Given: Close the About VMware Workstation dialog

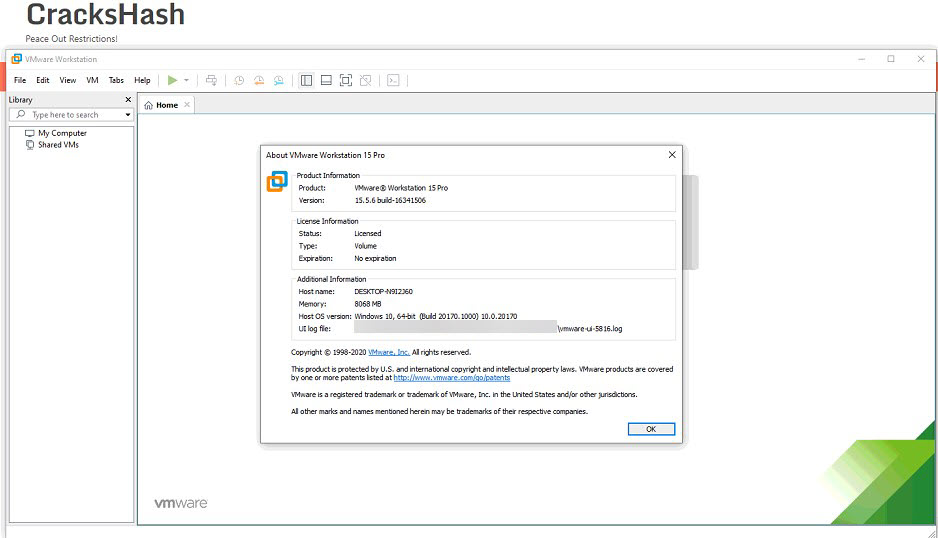Looking at the screenshot, I should tap(672, 155).
